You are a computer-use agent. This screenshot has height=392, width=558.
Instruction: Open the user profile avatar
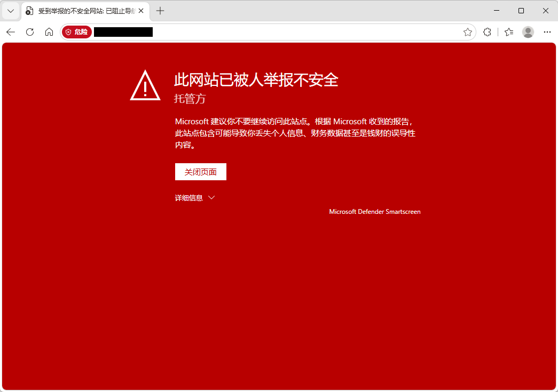tap(528, 32)
